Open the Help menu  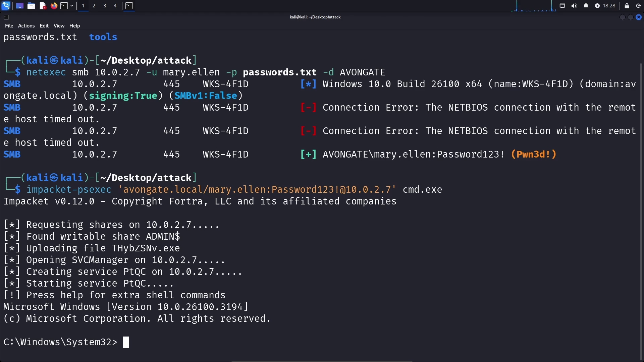pos(74,26)
